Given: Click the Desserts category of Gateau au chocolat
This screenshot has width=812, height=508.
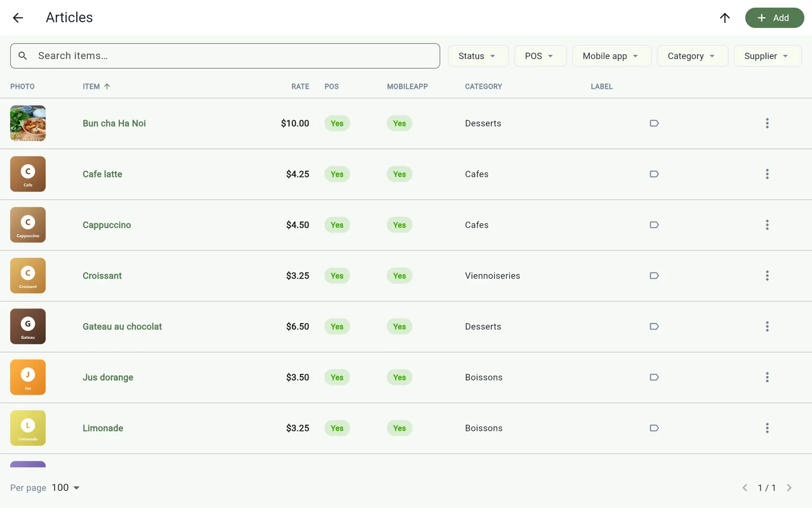Looking at the screenshot, I should 483,327.
